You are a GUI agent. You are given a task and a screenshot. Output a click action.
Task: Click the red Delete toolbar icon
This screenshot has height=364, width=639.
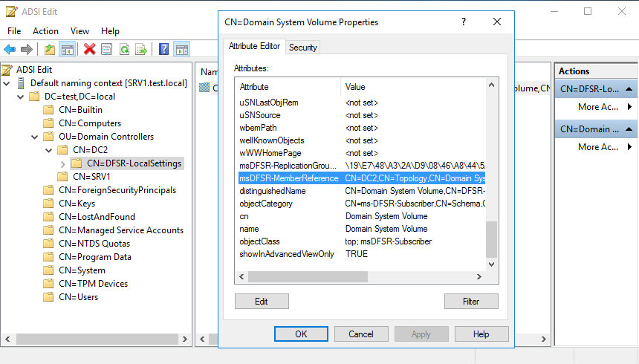(90, 49)
